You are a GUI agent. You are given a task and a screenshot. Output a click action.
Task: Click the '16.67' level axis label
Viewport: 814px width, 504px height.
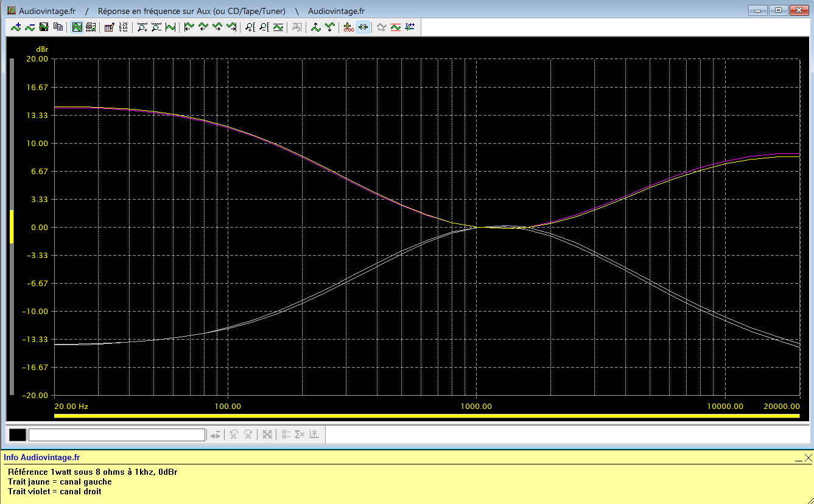pos(37,87)
